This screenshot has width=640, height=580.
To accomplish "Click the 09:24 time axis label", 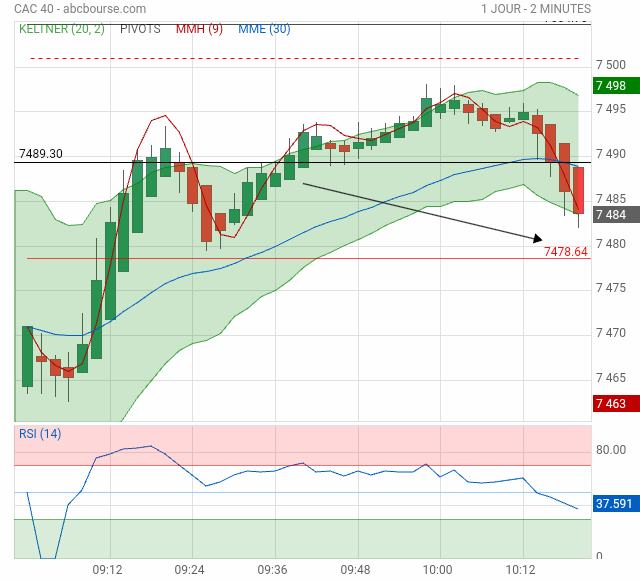I will 189,569.
